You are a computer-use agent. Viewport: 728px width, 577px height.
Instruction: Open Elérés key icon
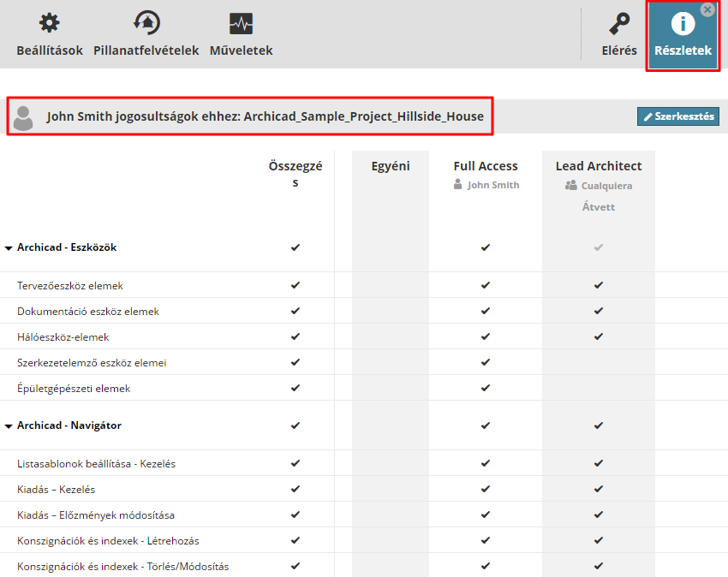coord(619,24)
